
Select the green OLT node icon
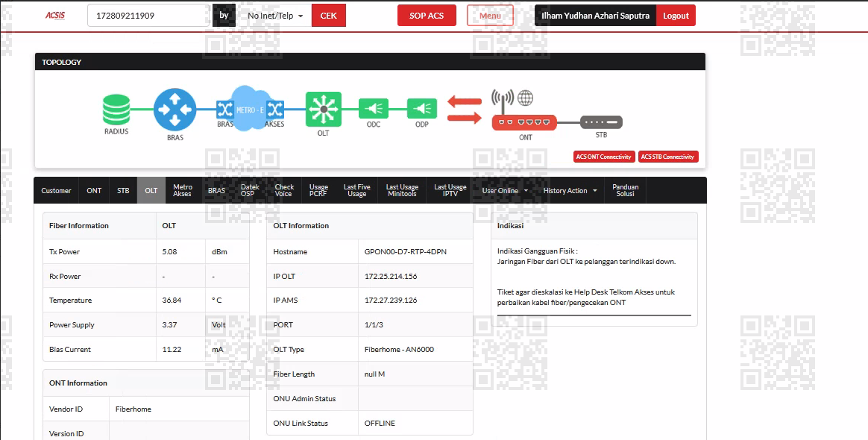click(x=324, y=109)
